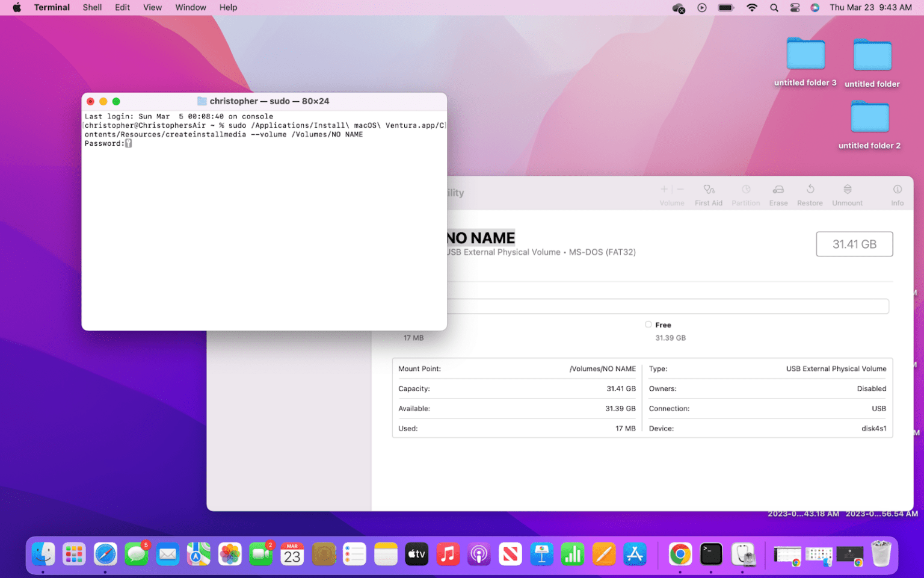Open Terminal from the Dock

pyautogui.click(x=711, y=554)
